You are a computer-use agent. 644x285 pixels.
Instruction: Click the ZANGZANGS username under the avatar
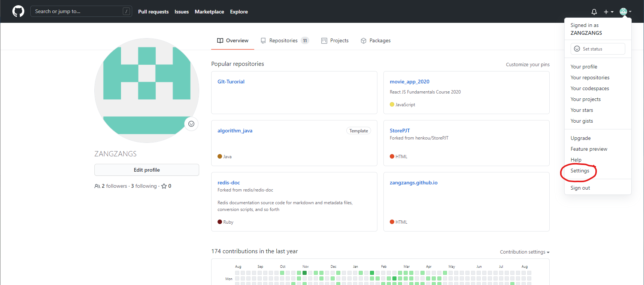coord(115,154)
